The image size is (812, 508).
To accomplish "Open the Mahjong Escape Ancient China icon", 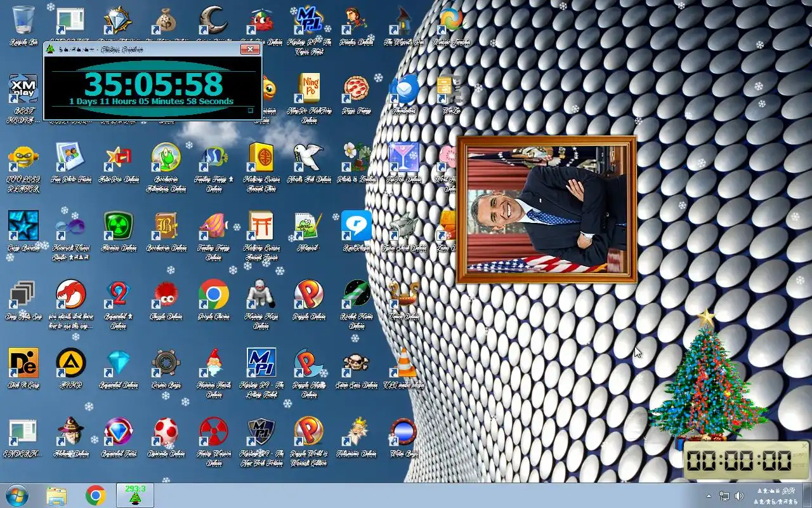I will [261, 157].
